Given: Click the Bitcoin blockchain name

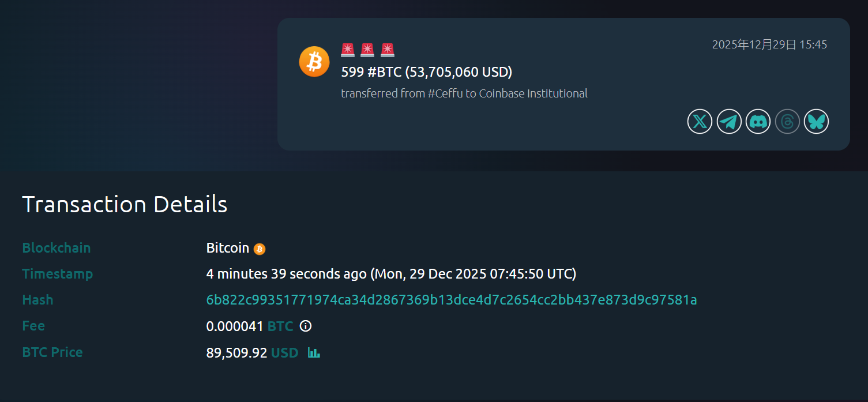Looking at the screenshot, I should coord(227,248).
